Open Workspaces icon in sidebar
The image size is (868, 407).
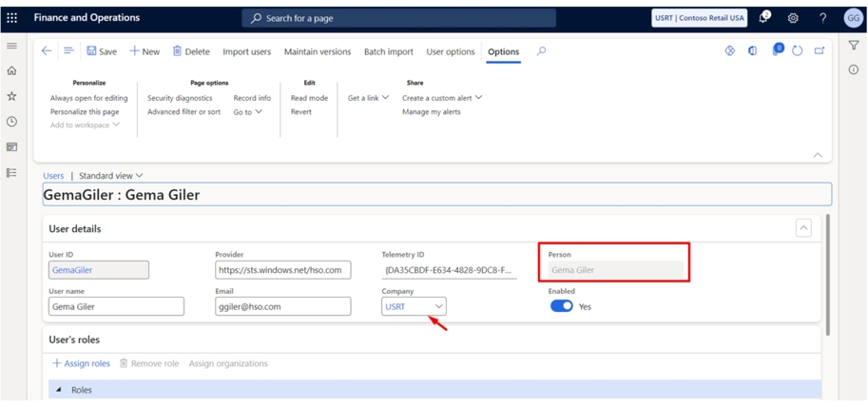(x=11, y=147)
